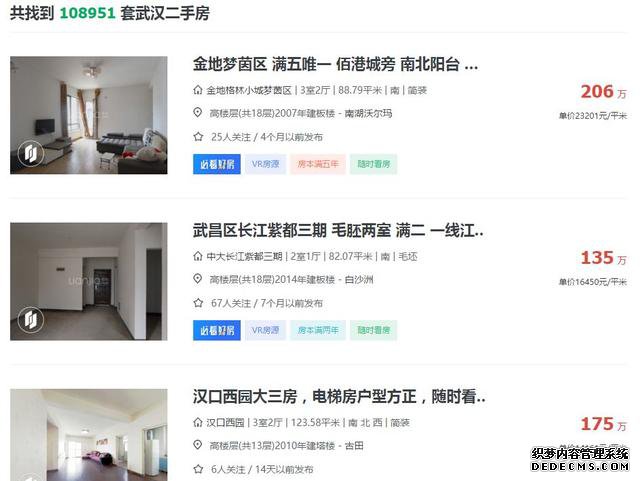Screen dimensions: 640x481
Task: Click house icon beside 汉口西园 details
Action: pos(198,422)
